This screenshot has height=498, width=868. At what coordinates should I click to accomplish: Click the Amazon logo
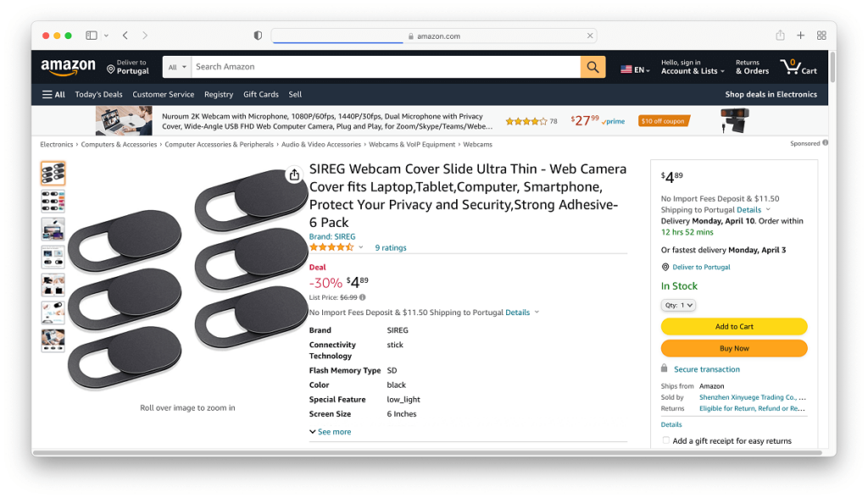(68, 66)
